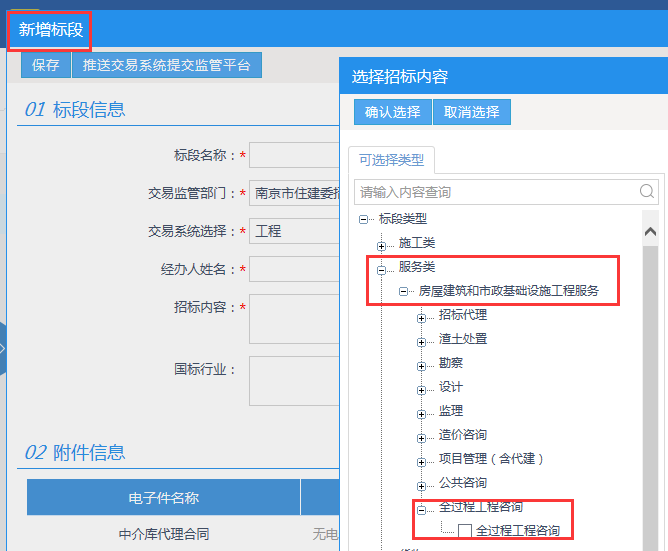The image size is (668, 551).
Task: Click the 取消选择 button
Action: click(471, 112)
